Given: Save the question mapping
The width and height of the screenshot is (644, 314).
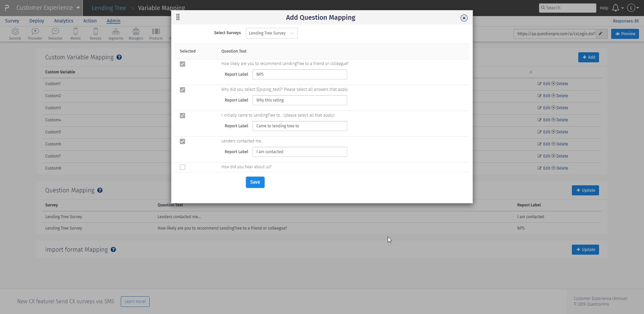Looking at the screenshot, I should click(255, 182).
